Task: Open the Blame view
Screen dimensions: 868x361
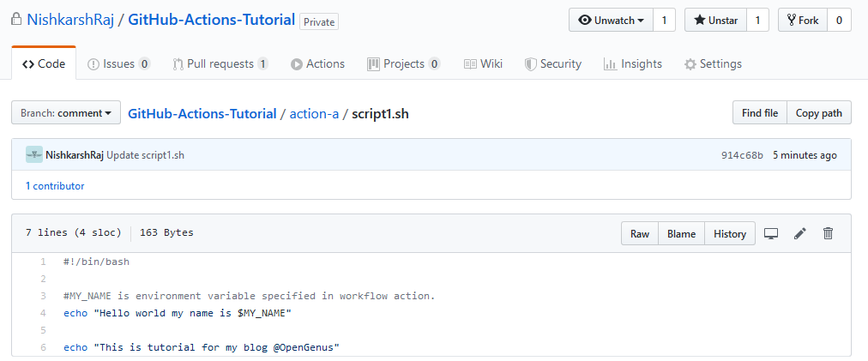Action: pos(681,233)
